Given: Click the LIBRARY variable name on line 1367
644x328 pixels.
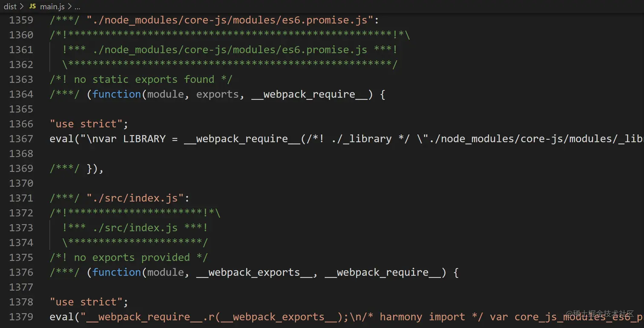Looking at the screenshot, I should tap(144, 139).
